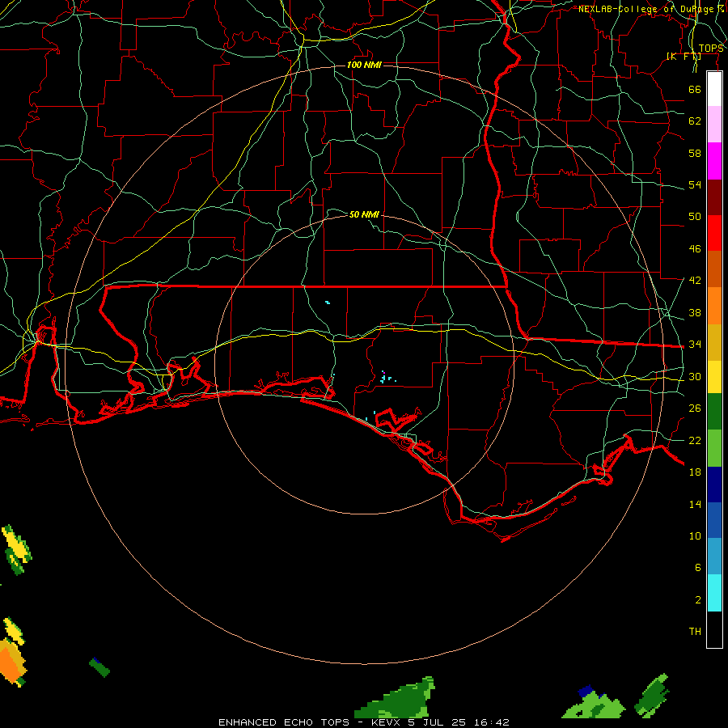Click the white swatch on the tops legend

(714, 89)
